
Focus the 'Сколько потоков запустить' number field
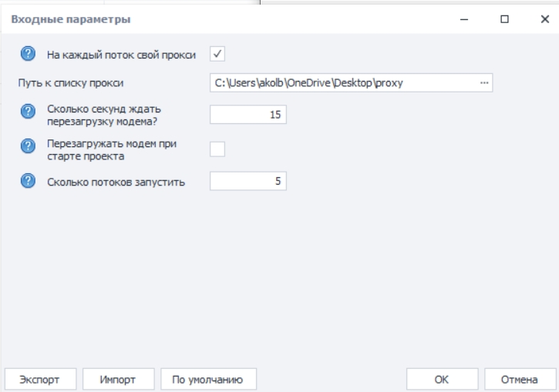point(248,182)
